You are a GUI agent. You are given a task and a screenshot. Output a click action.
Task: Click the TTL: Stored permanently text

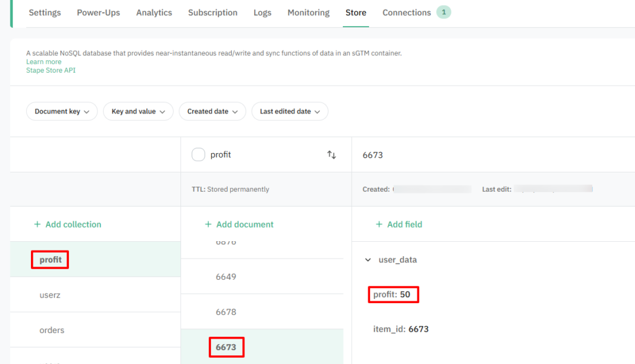tap(231, 189)
